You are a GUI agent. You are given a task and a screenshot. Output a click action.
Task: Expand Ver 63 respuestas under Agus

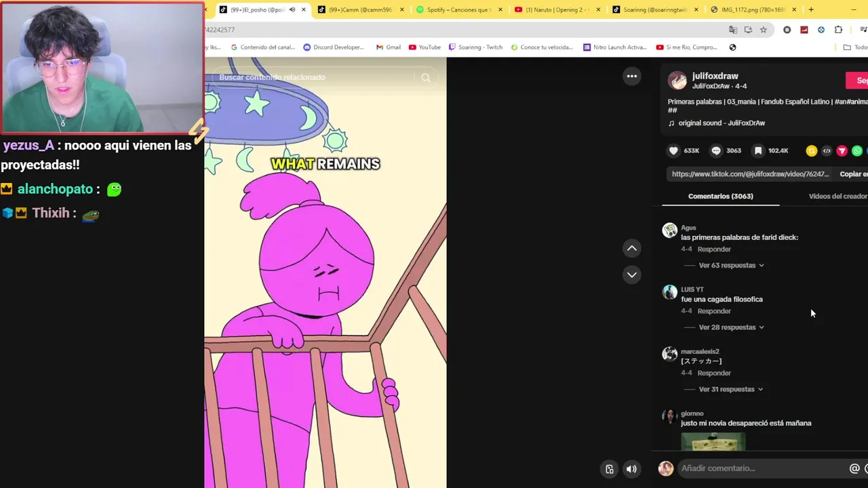(731, 265)
